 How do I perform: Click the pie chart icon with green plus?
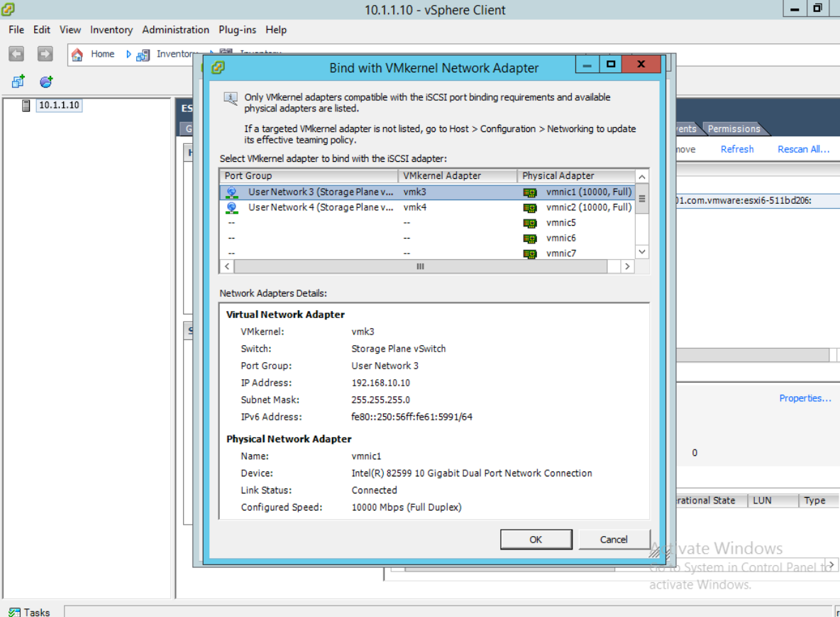click(45, 81)
